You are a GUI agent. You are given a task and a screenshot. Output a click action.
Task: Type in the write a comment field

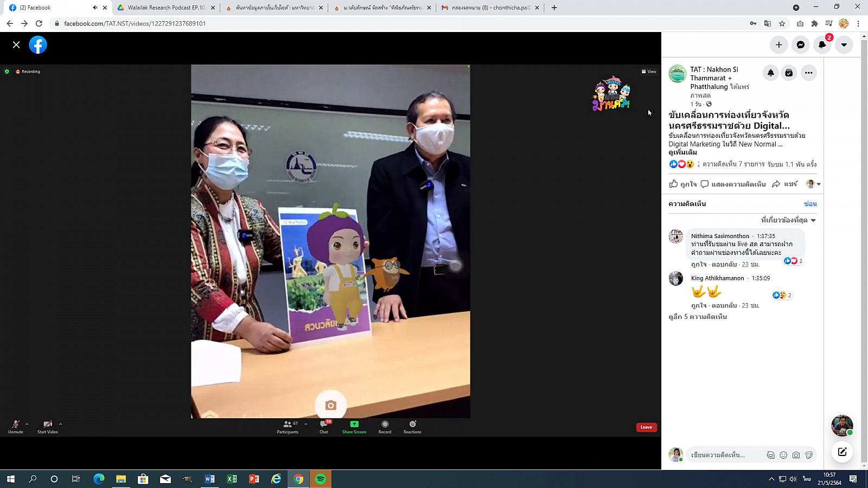click(x=724, y=455)
